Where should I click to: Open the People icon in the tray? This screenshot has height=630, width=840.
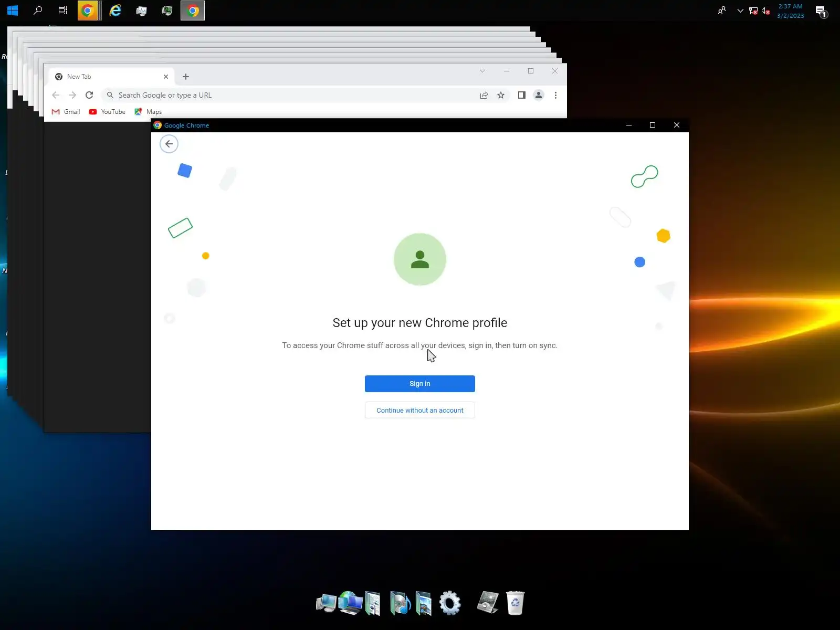pos(722,10)
